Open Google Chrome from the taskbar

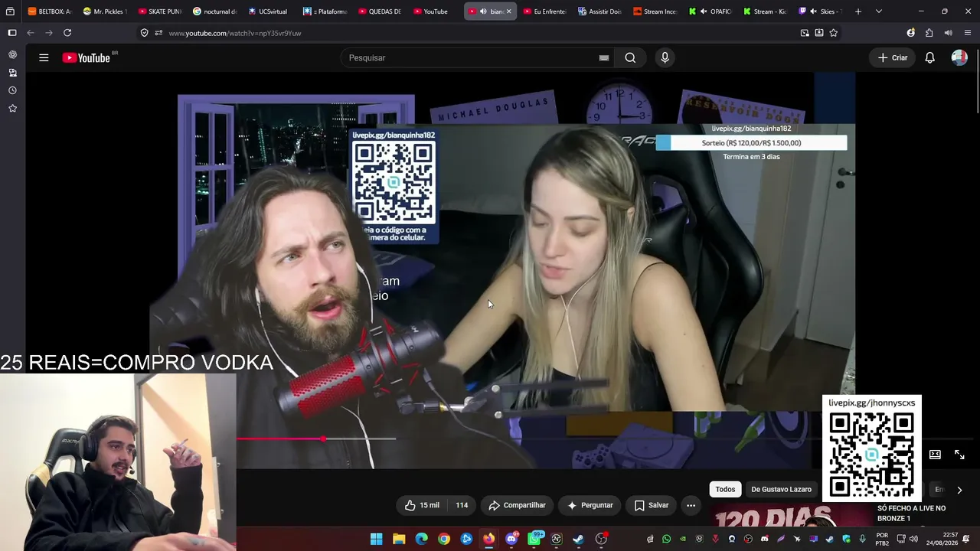point(444,539)
